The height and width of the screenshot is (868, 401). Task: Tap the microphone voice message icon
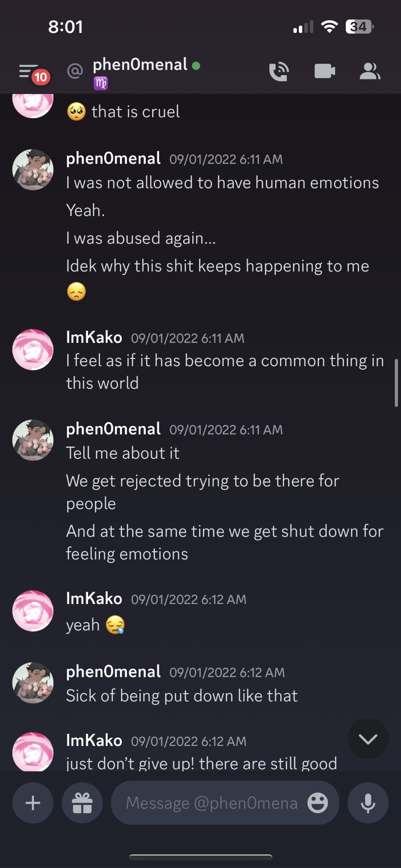tap(368, 803)
